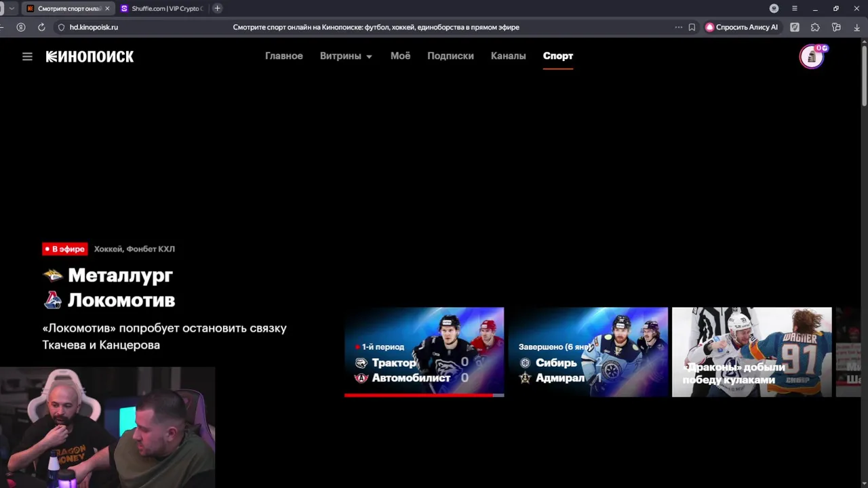Screen dimensions: 868x488
Task: Click the Кинопоиск logo
Action: pyautogui.click(x=90, y=56)
